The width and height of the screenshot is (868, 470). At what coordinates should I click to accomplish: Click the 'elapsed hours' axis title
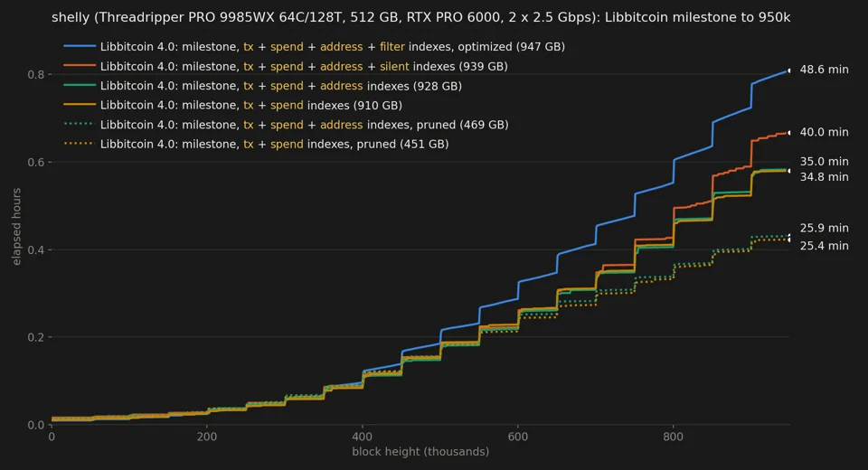tap(16, 227)
